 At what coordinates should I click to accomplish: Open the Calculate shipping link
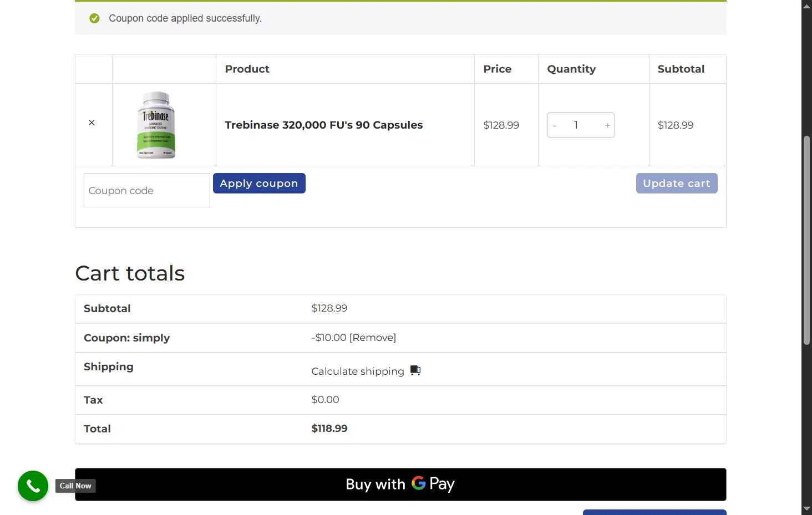[x=358, y=371]
